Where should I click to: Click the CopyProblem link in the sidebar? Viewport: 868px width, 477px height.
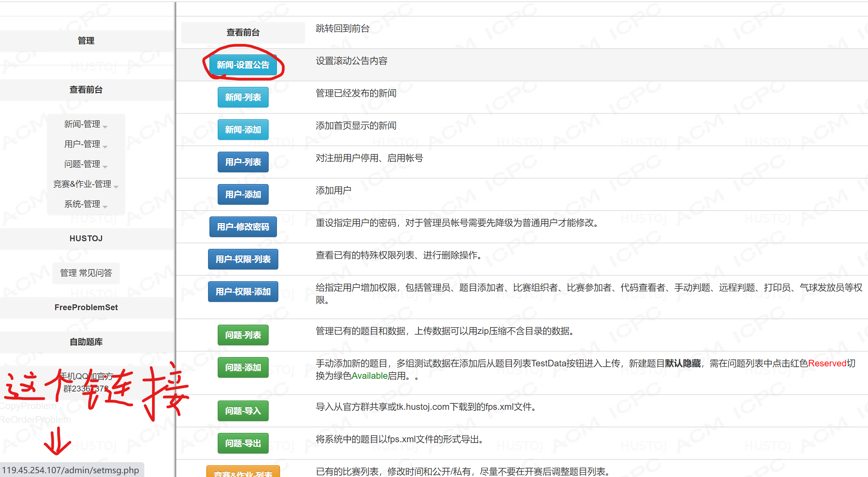28,406
